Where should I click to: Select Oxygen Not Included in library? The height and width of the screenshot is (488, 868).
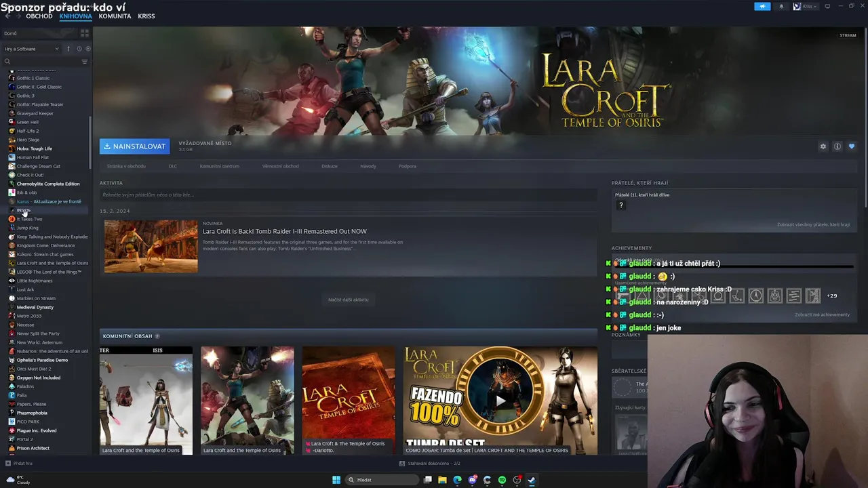coord(38,378)
